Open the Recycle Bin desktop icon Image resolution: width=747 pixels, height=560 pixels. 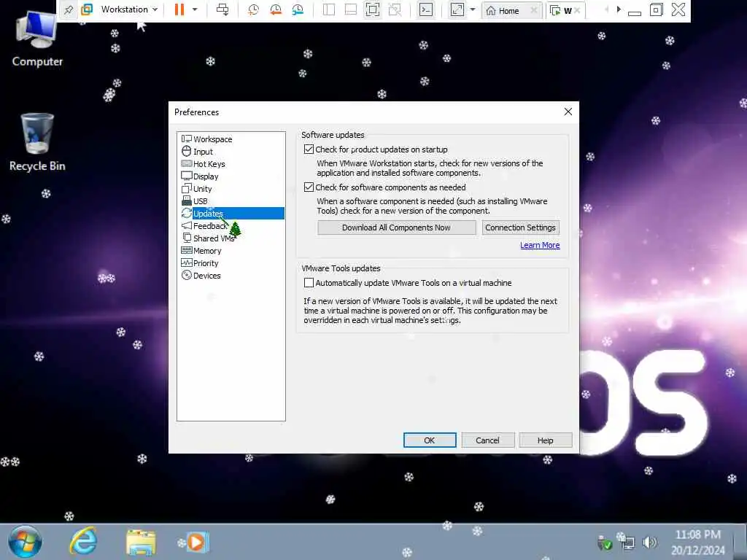click(x=37, y=143)
